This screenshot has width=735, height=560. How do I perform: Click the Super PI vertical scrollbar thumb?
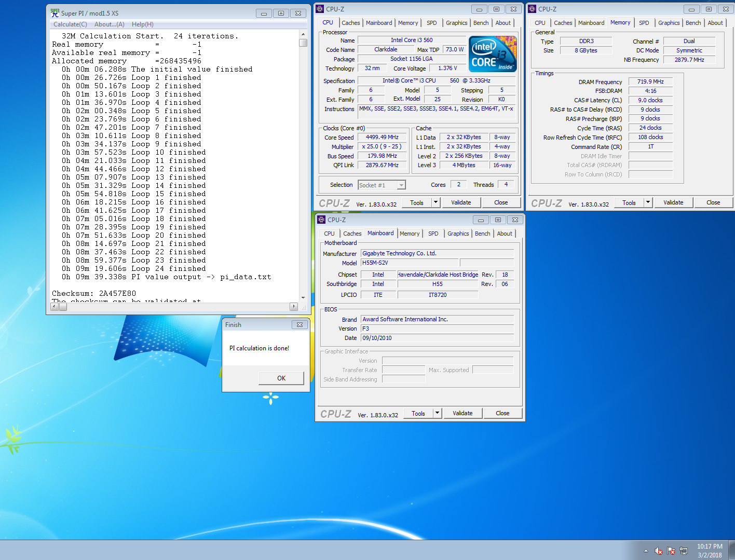tap(303, 43)
